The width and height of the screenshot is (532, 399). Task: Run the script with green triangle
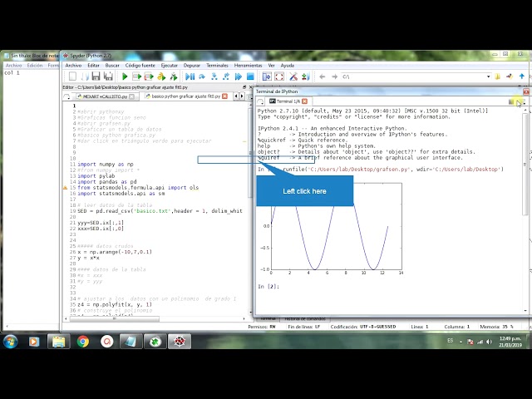[x=125, y=76]
